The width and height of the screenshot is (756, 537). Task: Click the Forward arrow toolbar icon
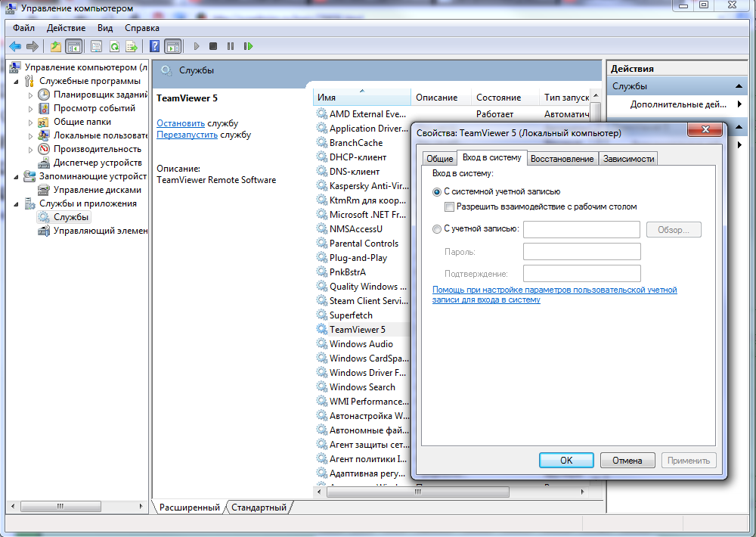click(33, 46)
